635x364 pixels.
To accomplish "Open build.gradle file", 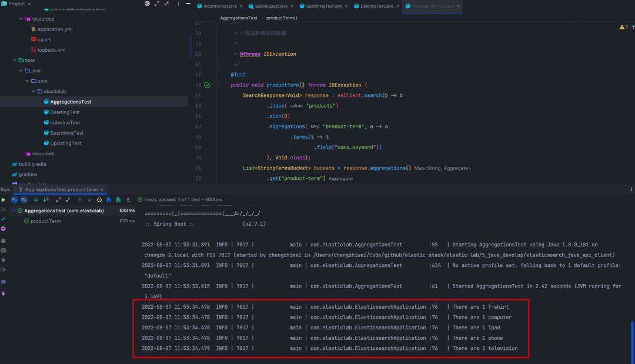I will pyautogui.click(x=32, y=164).
